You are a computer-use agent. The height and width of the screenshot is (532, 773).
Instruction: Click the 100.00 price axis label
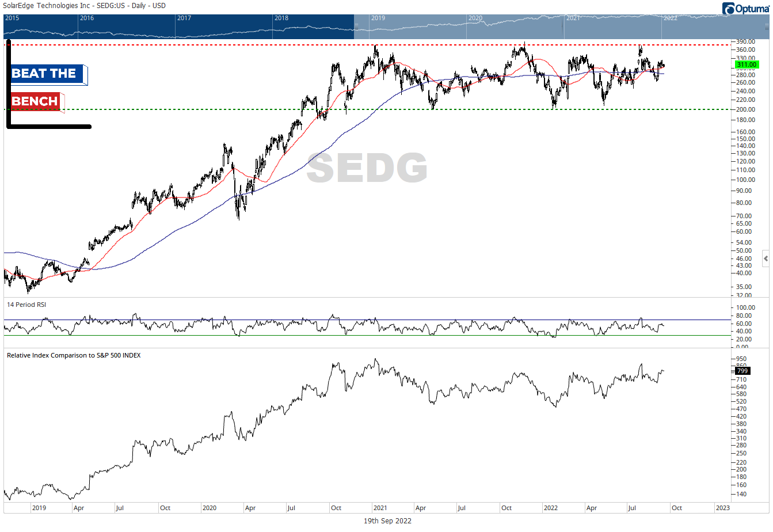click(745, 180)
